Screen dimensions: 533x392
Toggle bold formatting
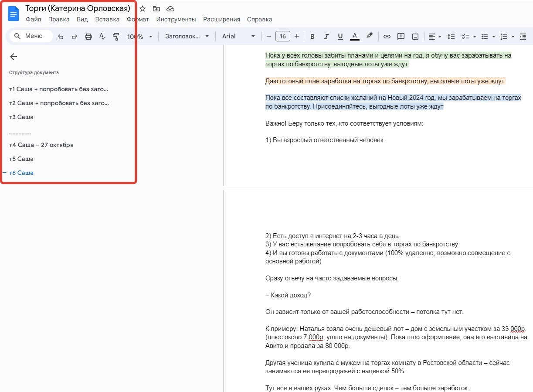(312, 36)
